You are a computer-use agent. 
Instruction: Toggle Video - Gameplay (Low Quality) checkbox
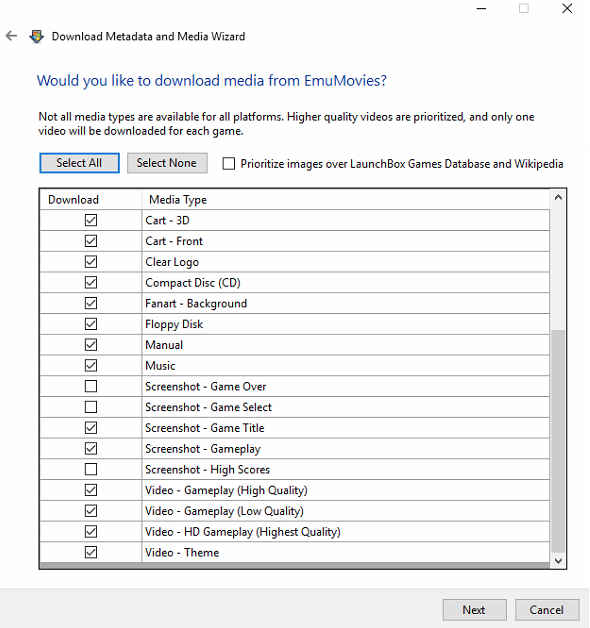91,511
